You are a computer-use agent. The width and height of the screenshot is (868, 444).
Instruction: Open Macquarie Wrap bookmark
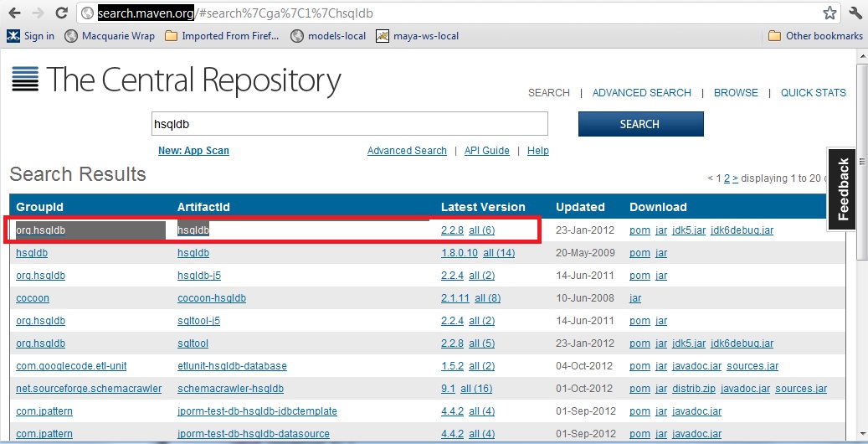tap(110, 36)
